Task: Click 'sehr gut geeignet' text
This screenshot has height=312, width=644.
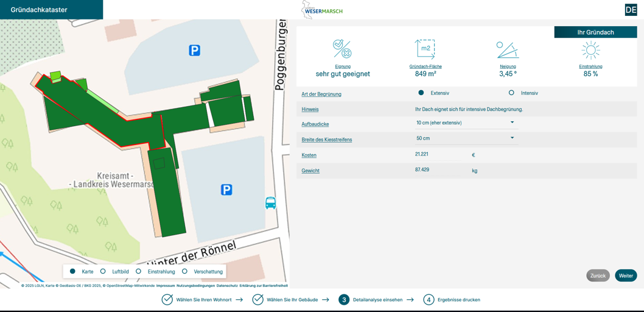Action: [x=343, y=74]
